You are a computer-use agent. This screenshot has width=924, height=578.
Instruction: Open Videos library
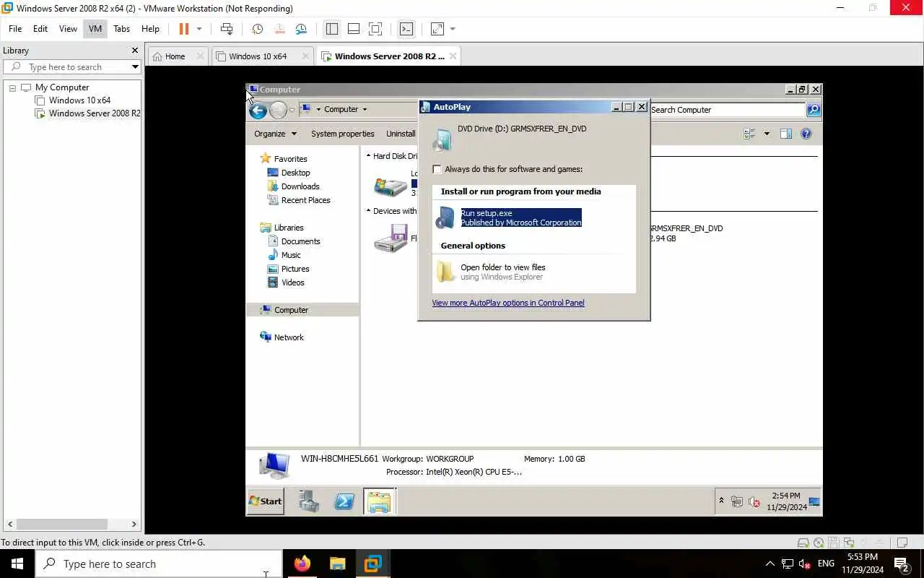coord(292,282)
